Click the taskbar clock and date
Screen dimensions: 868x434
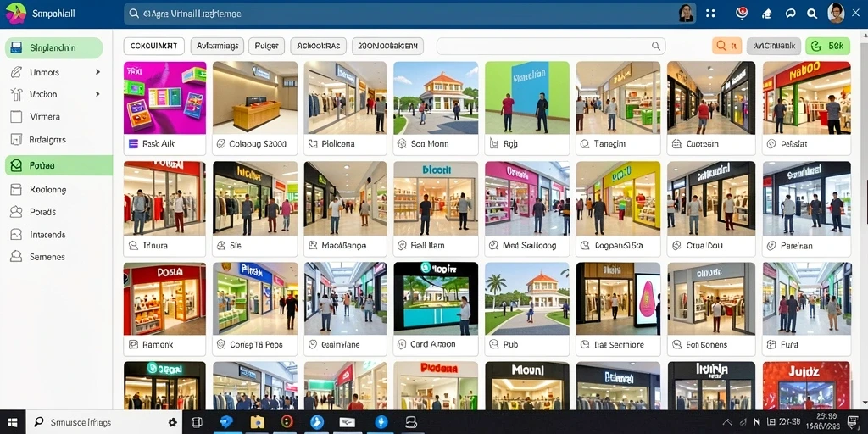tap(823, 422)
